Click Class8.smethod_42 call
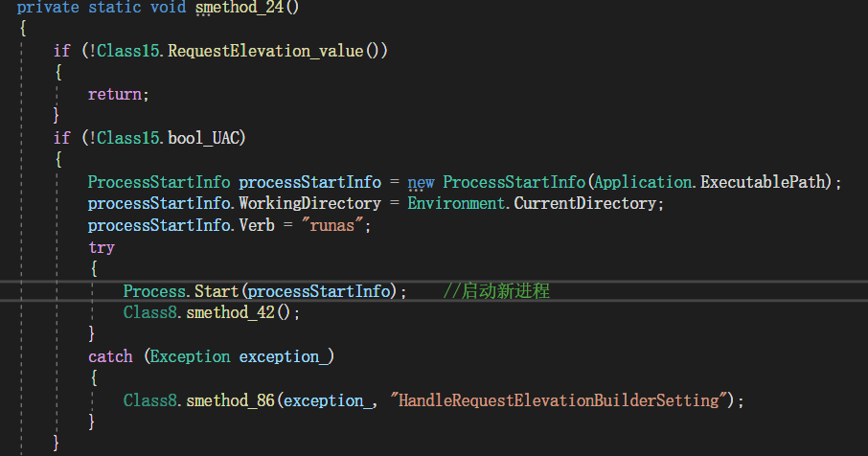The image size is (868, 456). click(212, 312)
